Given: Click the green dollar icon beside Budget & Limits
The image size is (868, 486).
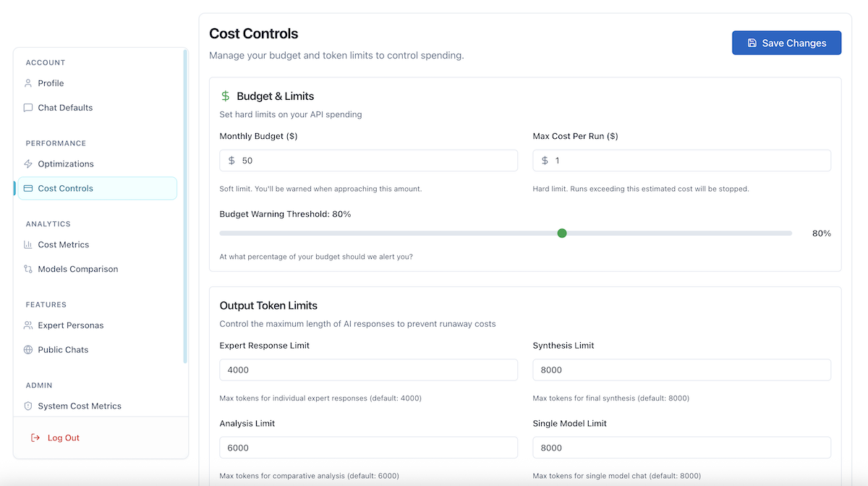Looking at the screenshot, I should pos(225,95).
